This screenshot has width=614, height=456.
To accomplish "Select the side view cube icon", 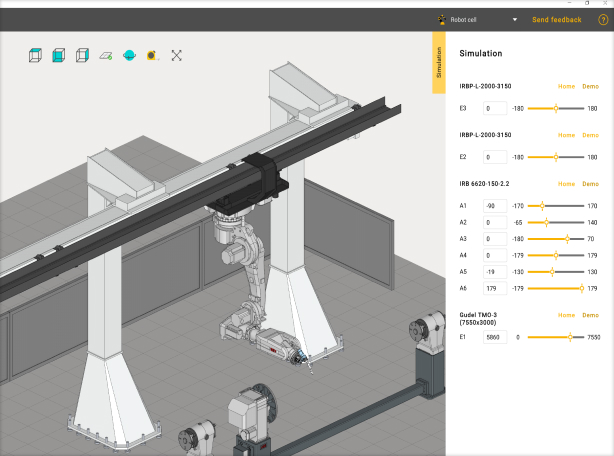I will [x=82, y=56].
